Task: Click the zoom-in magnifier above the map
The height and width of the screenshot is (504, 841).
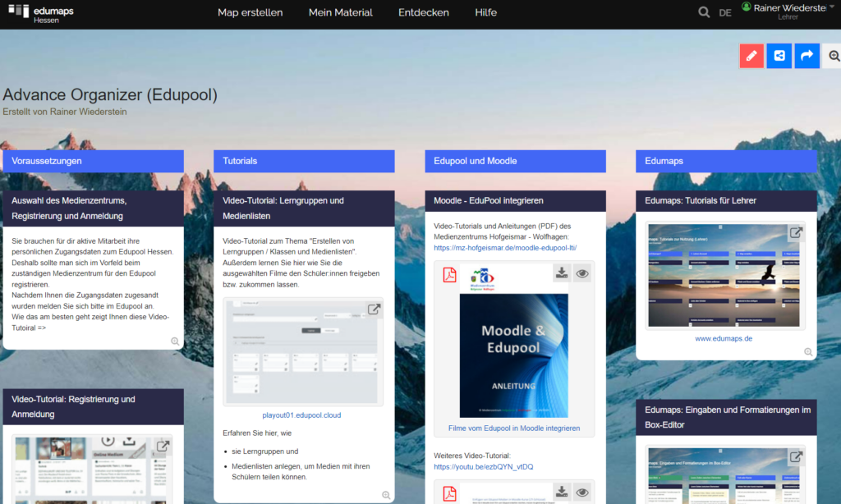Action: [x=833, y=56]
